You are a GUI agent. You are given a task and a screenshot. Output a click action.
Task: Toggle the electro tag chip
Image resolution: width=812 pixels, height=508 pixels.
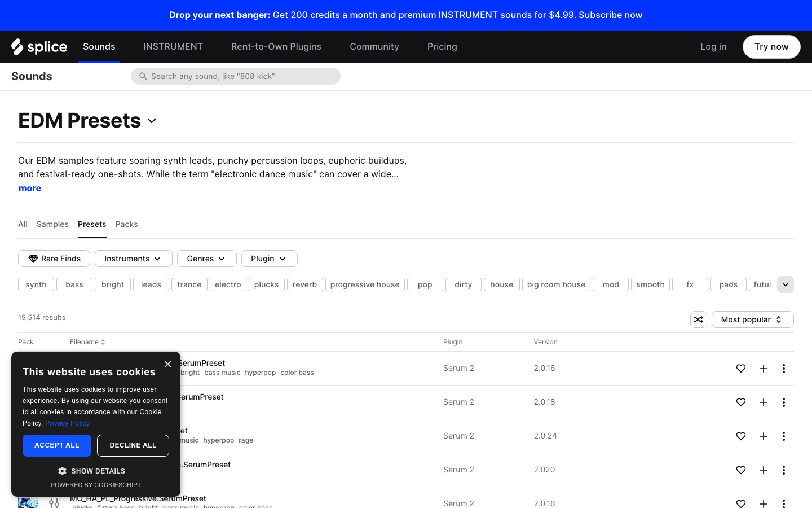[x=228, y=284]
